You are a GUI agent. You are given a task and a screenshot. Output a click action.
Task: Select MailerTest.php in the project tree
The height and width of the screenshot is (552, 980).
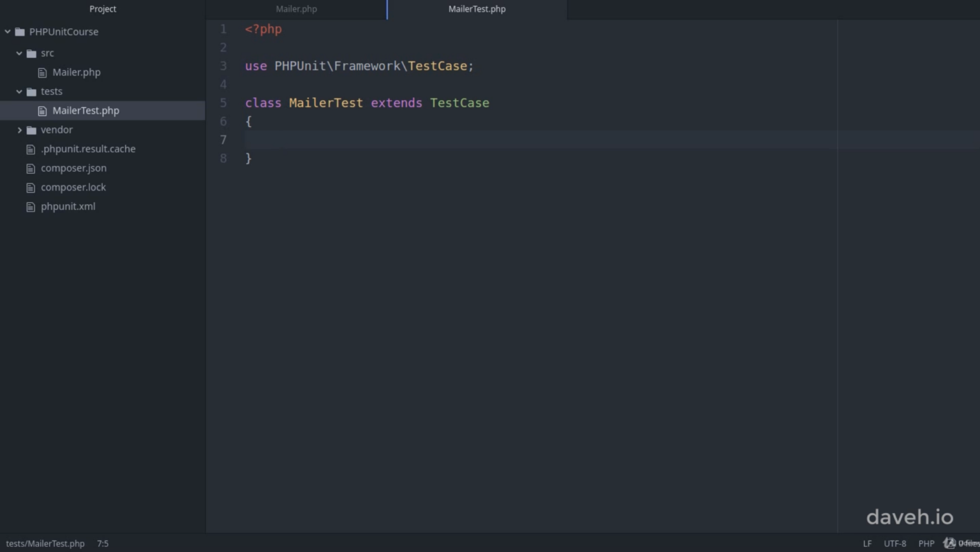click(85, 110)
